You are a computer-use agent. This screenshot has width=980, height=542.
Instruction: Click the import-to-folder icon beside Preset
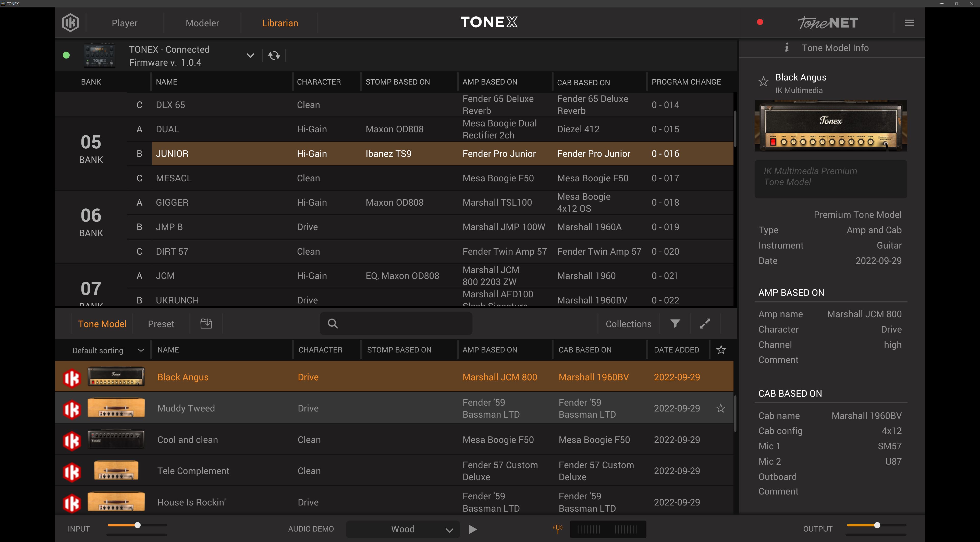(x=206, y=324)
